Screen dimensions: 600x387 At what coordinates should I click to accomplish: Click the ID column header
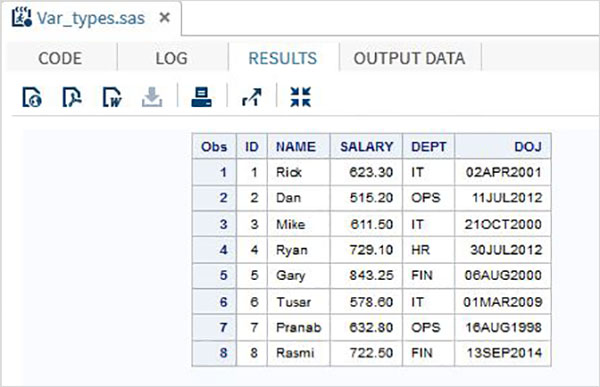click(x=252, y=146)
